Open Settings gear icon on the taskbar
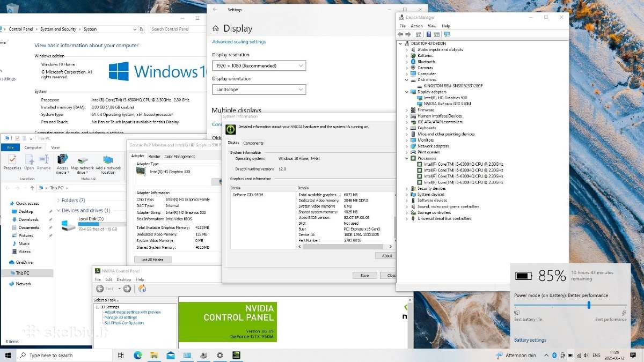The width and height of the screenshot is (644, 362). point(219,355)
